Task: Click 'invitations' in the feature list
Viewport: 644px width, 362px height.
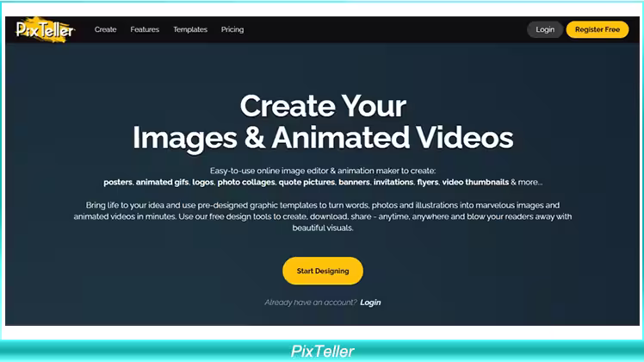Action: (x=393, y=182)
